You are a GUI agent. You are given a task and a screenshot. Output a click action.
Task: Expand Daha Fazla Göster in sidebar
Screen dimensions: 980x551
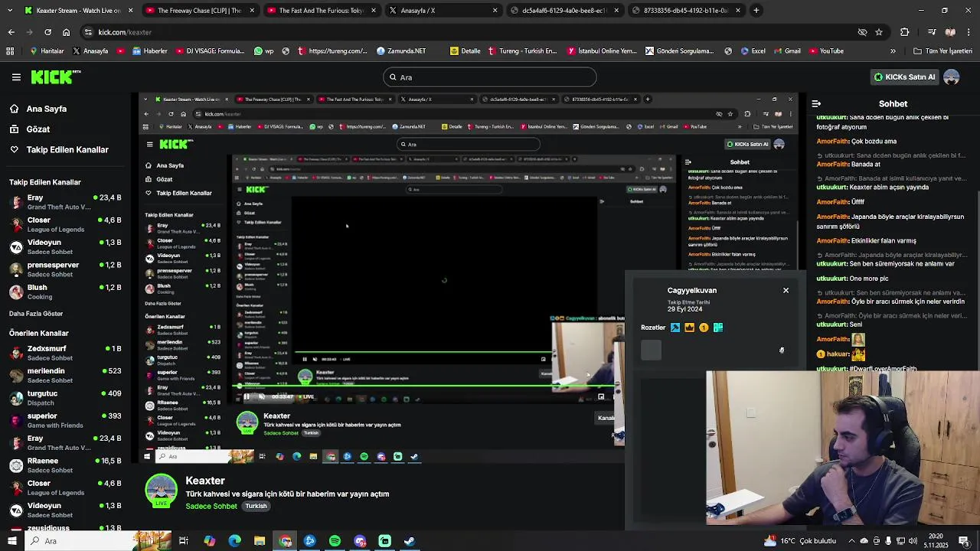point(36,314)
